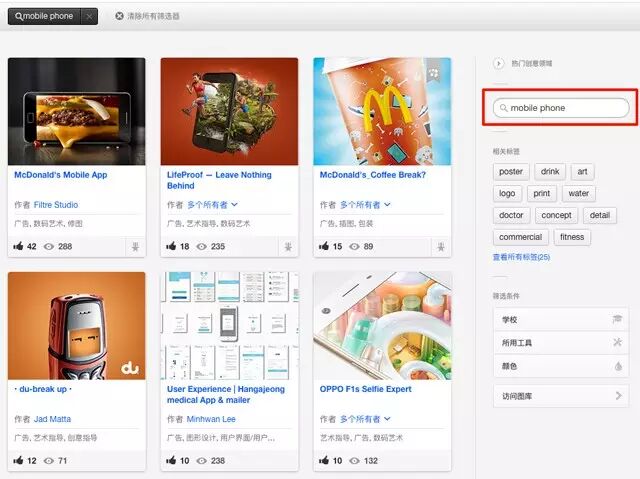Viewport: 640px width, 479px height.
Task: Select the concept tag
Action: 556,215
